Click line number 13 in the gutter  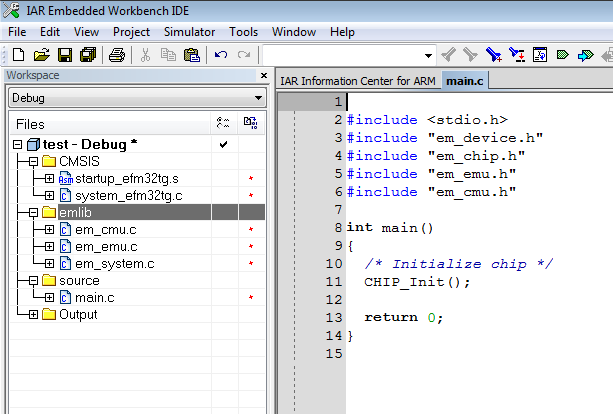pos(334,317)
